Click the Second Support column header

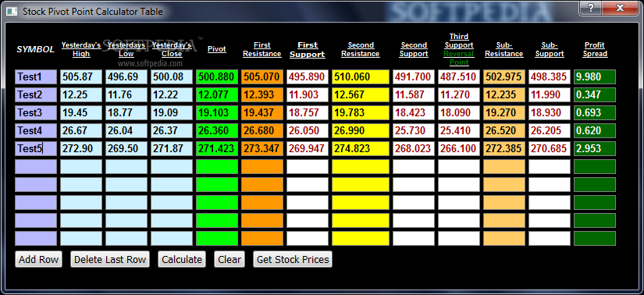[414, 49]
